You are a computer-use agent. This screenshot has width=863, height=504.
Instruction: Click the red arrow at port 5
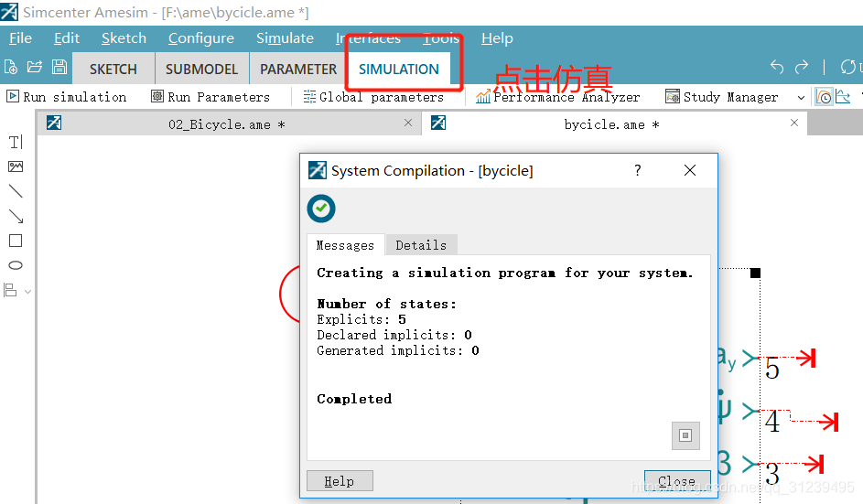(805, 359)
